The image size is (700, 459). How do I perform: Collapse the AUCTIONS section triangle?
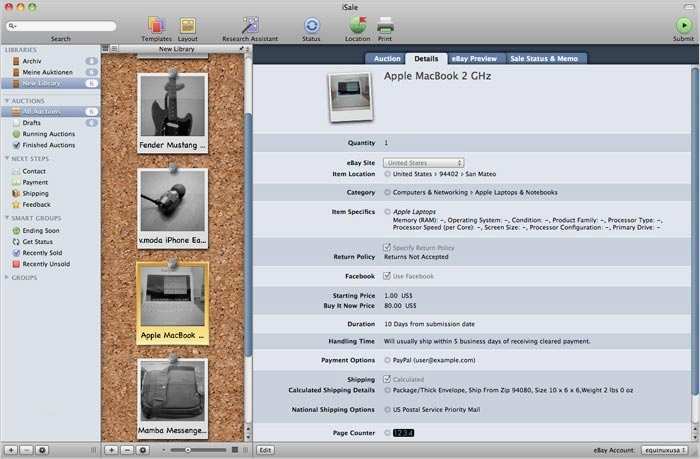7,101
